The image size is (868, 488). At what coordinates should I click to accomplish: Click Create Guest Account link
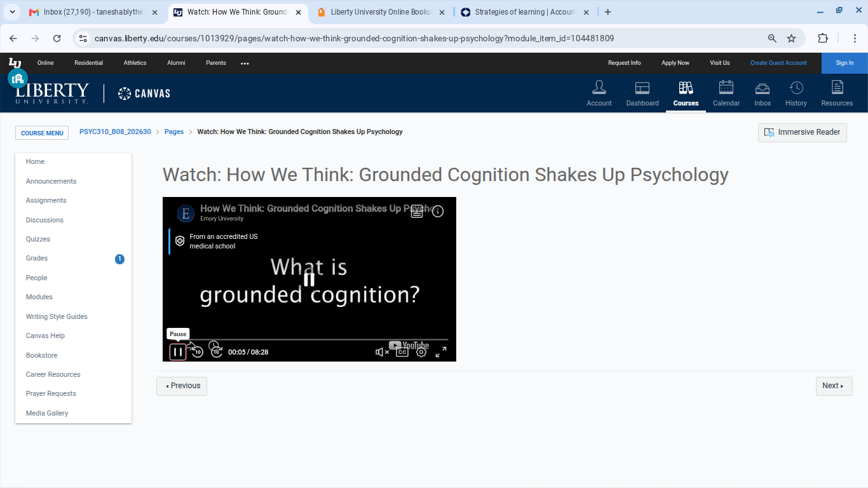pyautogui.click(x=778, y=63)
